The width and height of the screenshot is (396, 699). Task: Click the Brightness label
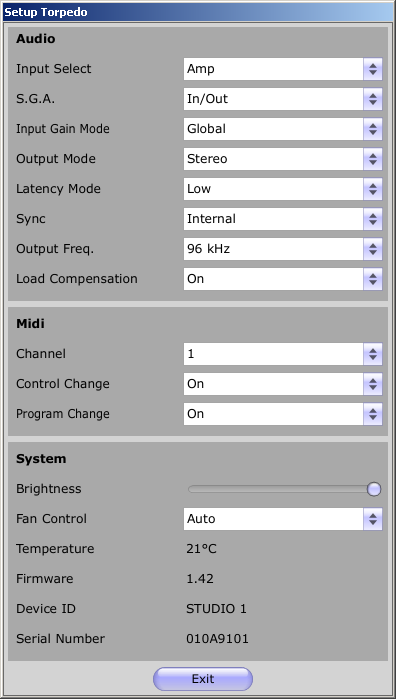49,489
